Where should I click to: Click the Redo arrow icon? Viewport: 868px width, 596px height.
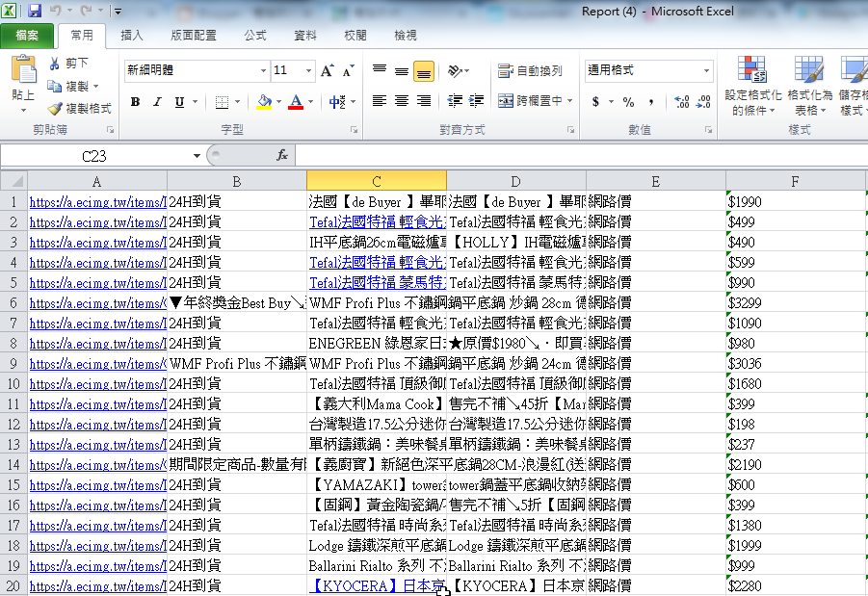point(86,11)
